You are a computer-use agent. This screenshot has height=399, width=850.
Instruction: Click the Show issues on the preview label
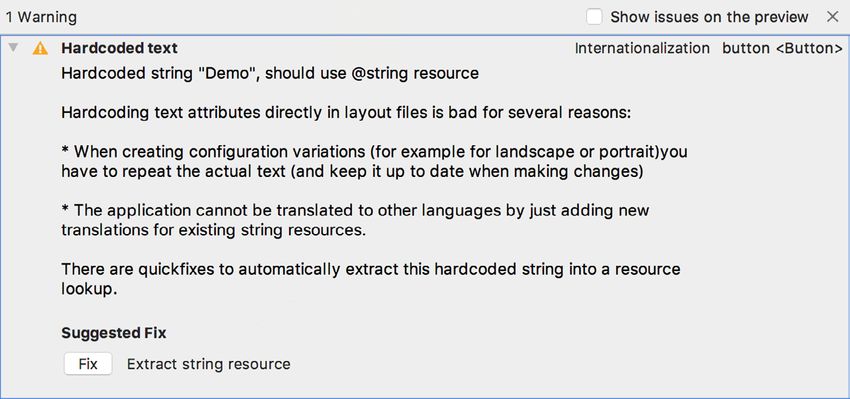(709, 17)
